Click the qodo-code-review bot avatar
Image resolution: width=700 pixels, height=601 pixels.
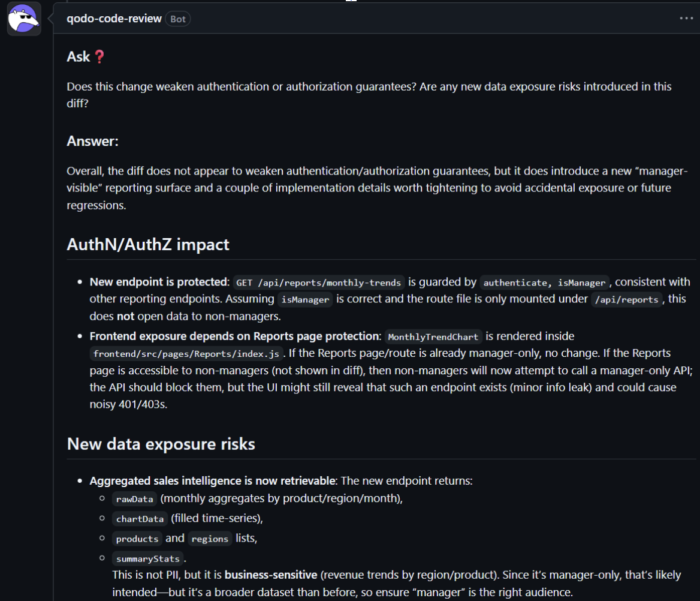coord(24,19)
